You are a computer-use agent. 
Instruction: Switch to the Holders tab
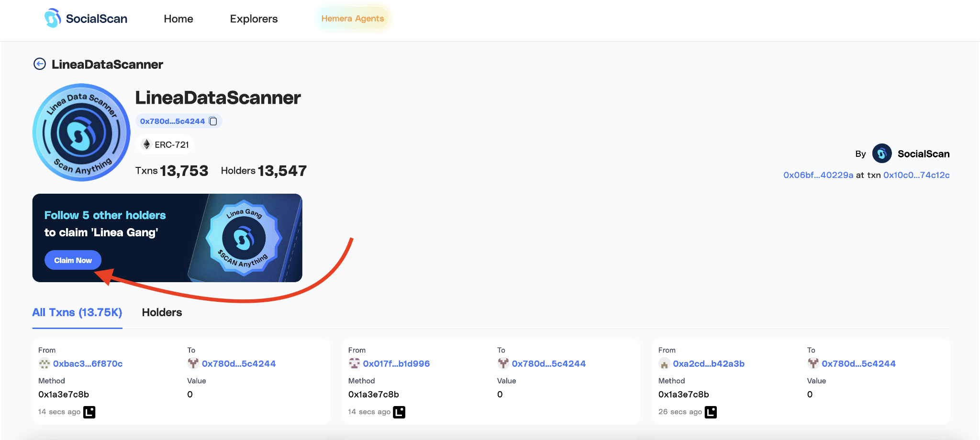[x=162, y=312]
